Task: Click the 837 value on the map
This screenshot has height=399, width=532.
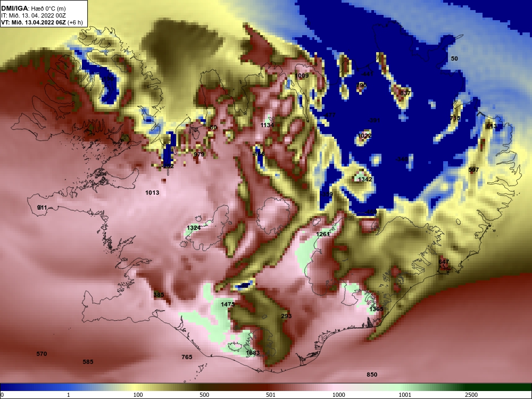Action: (405, 93)
